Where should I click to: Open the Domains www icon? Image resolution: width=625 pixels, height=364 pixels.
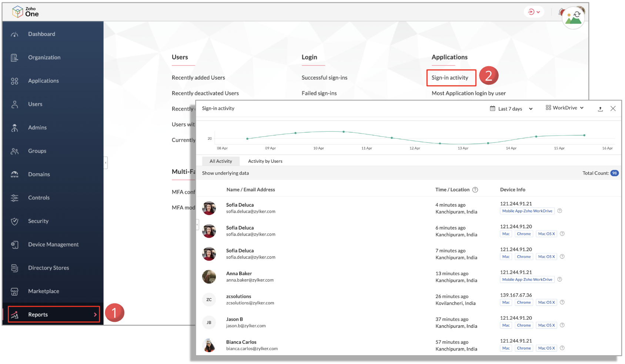tap(14, 175)
